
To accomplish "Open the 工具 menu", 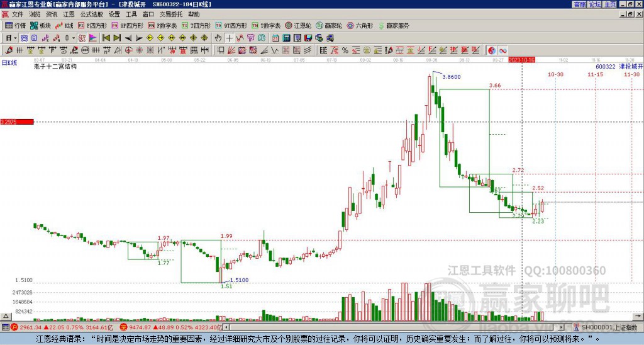I will (131, 14).
